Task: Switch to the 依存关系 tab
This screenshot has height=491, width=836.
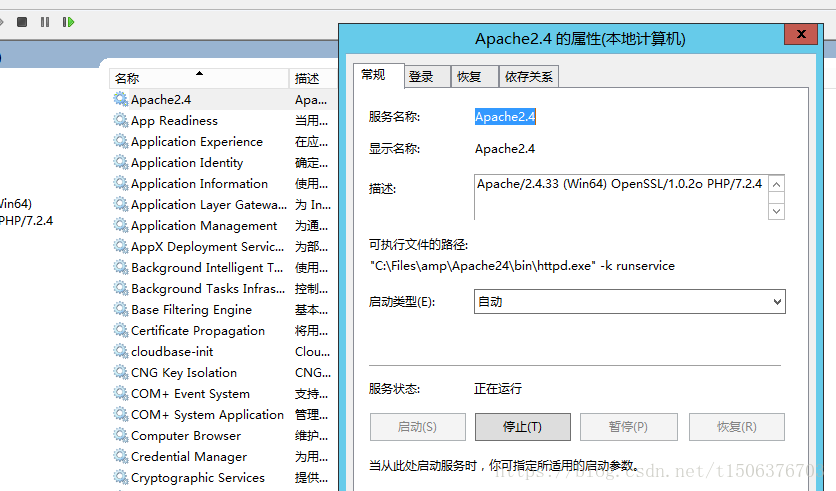Action: point(529,77)
